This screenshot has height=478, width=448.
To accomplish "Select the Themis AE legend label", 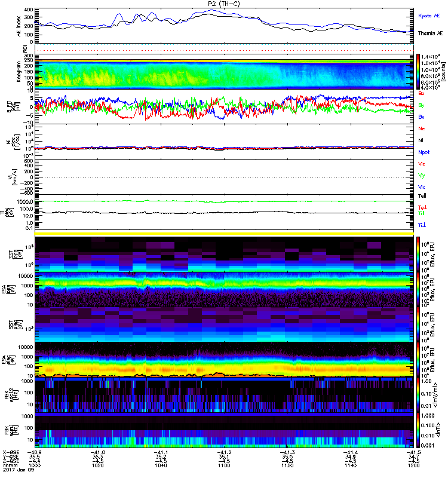I will 430,33.
